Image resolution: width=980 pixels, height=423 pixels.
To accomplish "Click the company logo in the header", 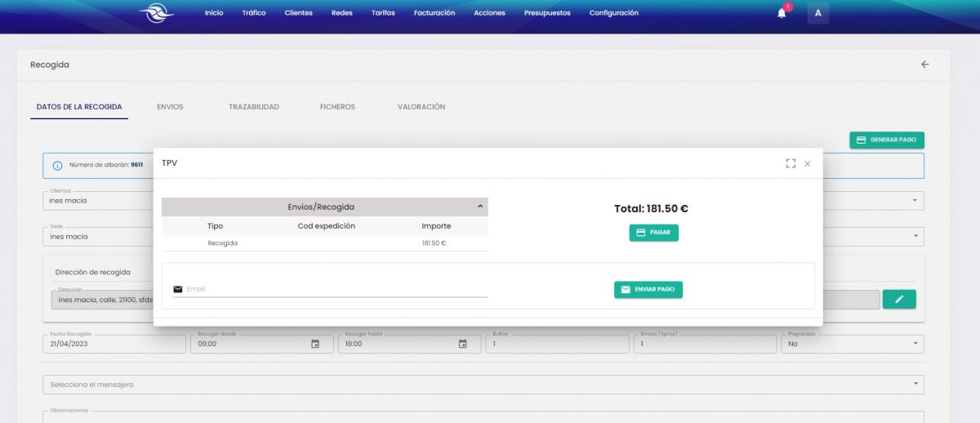I will click(x=156, y=13).
